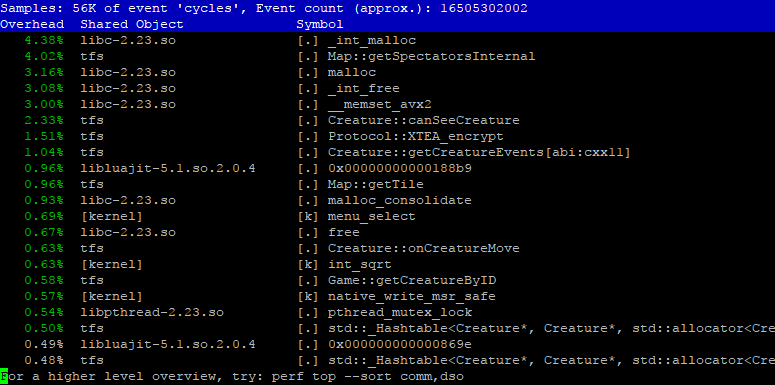The height and width of the screenshot is (385, 775).
Task: Select the free symbol at 0.67%
Action: pos(344,232)
